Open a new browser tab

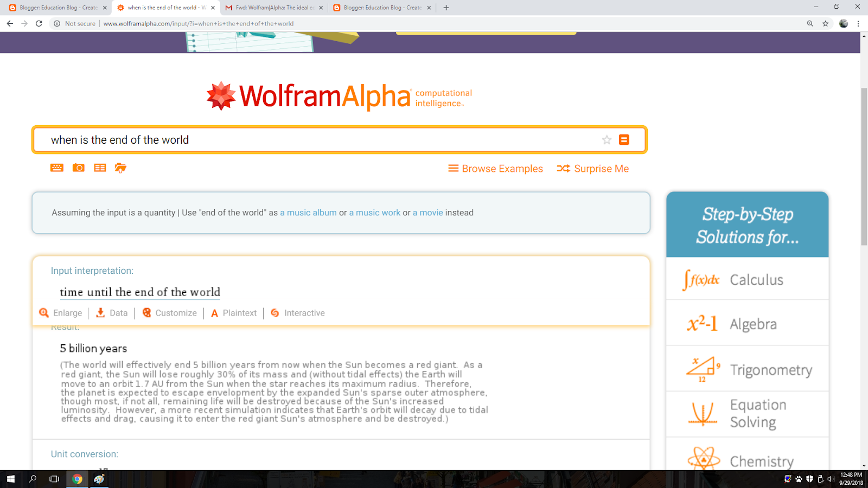[446, 8]
